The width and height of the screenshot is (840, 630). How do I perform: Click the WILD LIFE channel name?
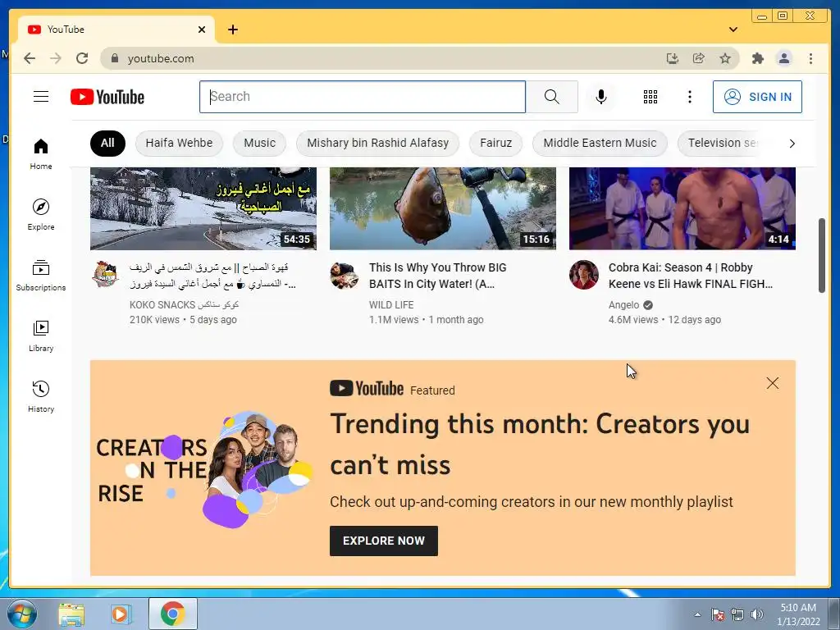point(391,305)
